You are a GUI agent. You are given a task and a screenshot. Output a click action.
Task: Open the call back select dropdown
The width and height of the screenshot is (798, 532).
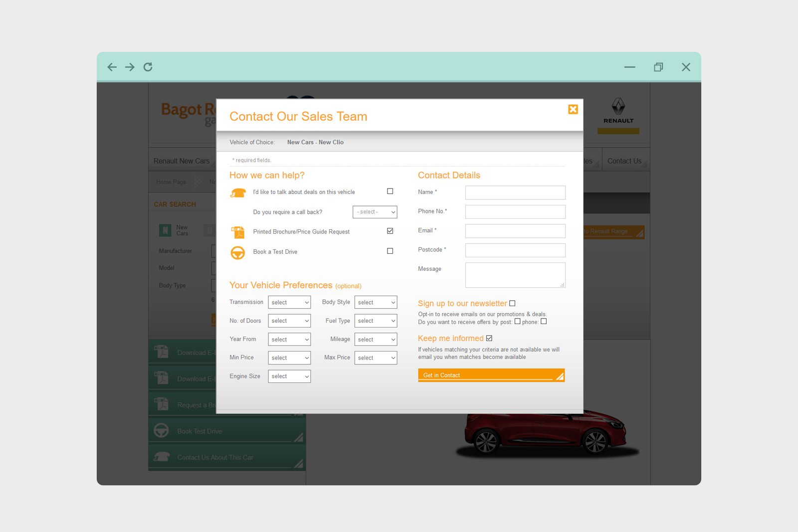point(375,212)
